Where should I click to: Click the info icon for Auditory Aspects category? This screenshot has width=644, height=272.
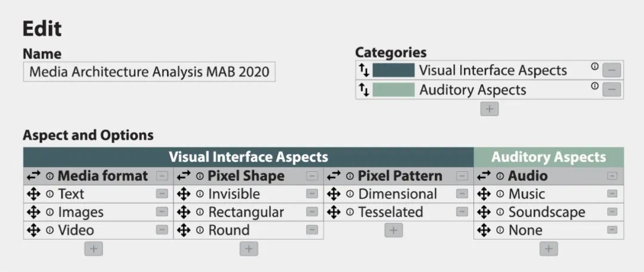tap(595, 86)
